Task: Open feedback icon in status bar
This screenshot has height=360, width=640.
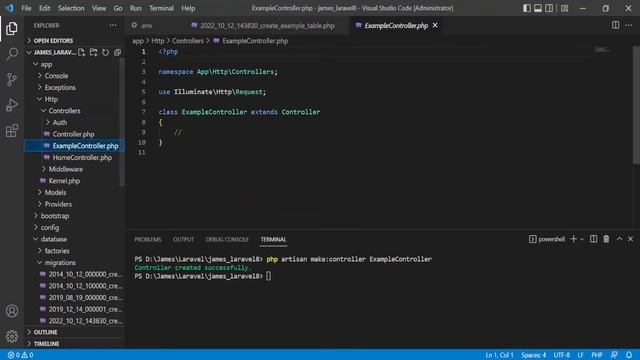Action: 614,355
